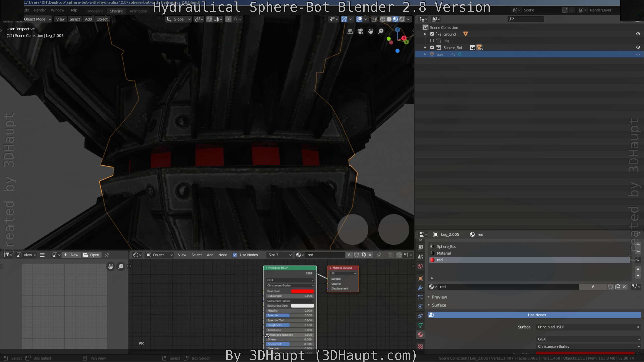Unlink red material in properties panel
The height and width of the screenshot is (362, 644).
tap(624, 287)
